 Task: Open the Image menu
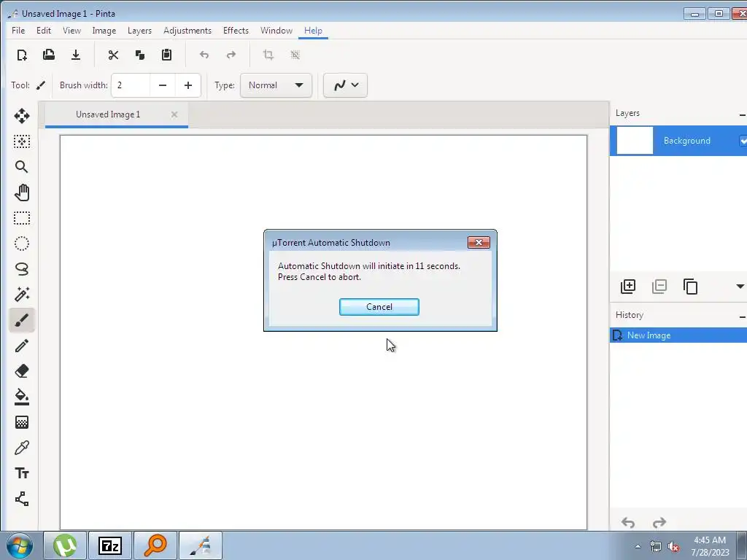point(104,31)
